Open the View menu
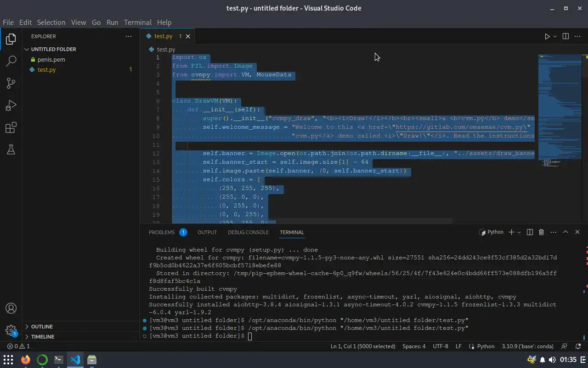The height and width of the screenshot is (368, 588). (79, 22)
